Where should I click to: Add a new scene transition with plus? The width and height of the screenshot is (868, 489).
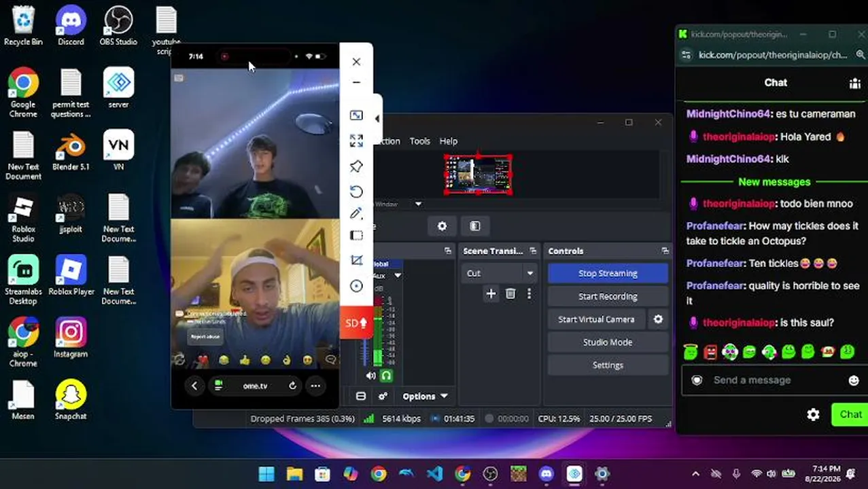click(491, 293)
